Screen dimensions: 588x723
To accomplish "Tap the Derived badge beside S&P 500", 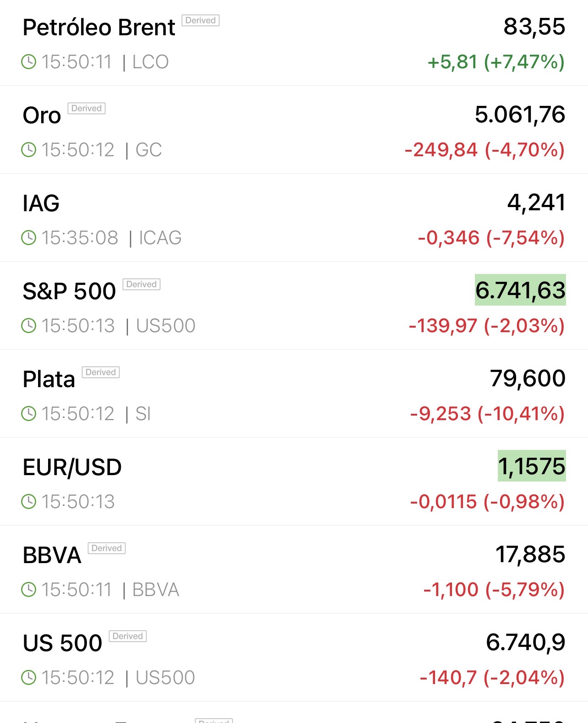I will point(142,285).
